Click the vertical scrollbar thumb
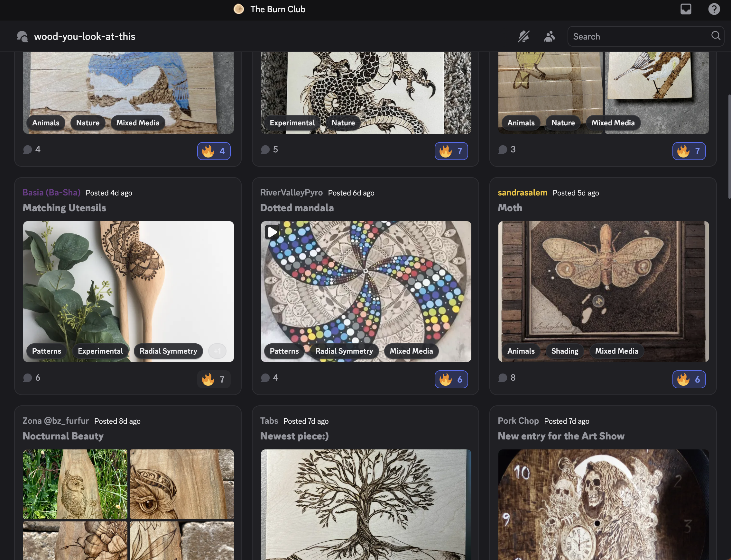Screen dimensions: 731x560 coord(729,147)
